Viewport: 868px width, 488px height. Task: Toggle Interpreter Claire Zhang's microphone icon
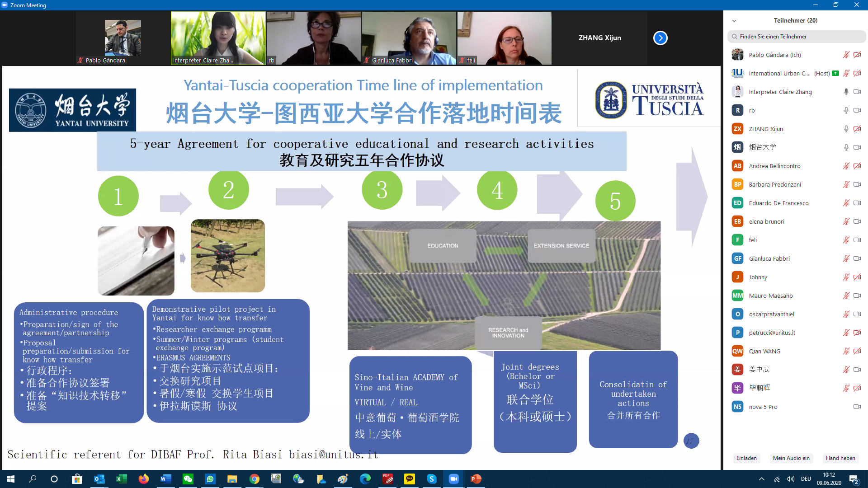pyautogui.click(x=846, y=92)
